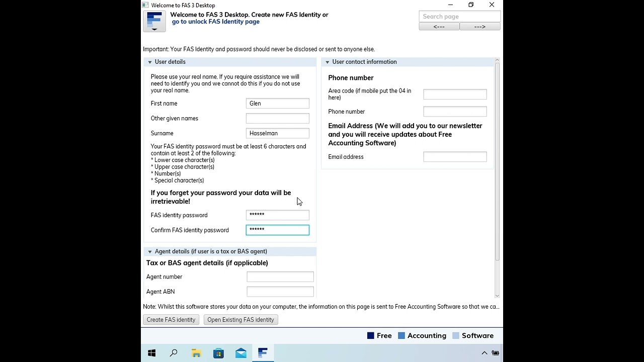This screenshot has height=362, width=644.
Task: Click the network tray icon
Action: (496, 353)
